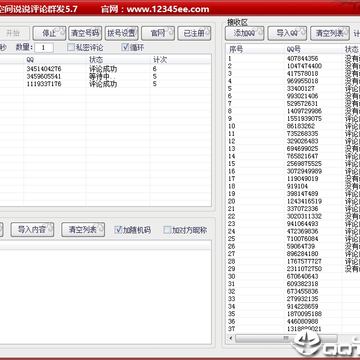Click the disabled 开始 button
Viewport: 360px width, 360px height.
[13, 33]
